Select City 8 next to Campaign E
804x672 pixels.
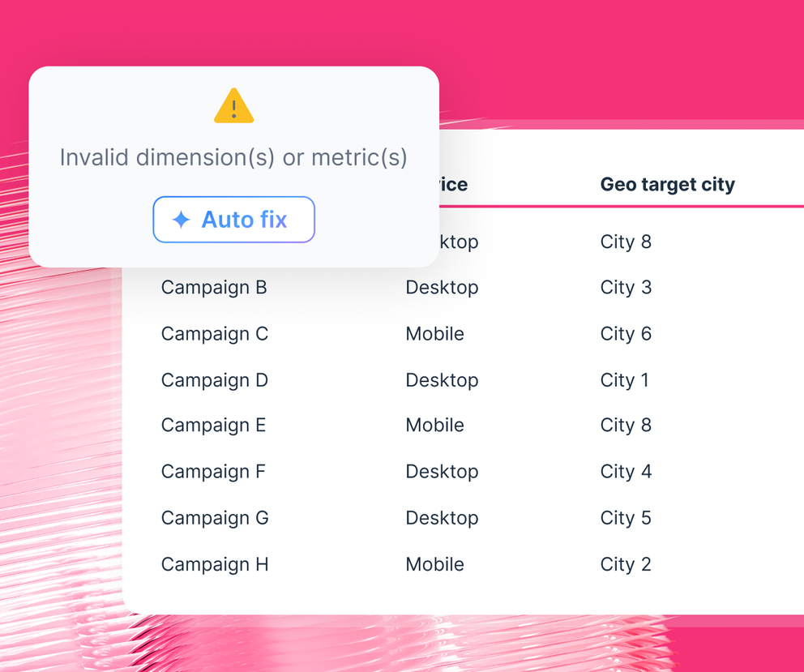[626, 425]
